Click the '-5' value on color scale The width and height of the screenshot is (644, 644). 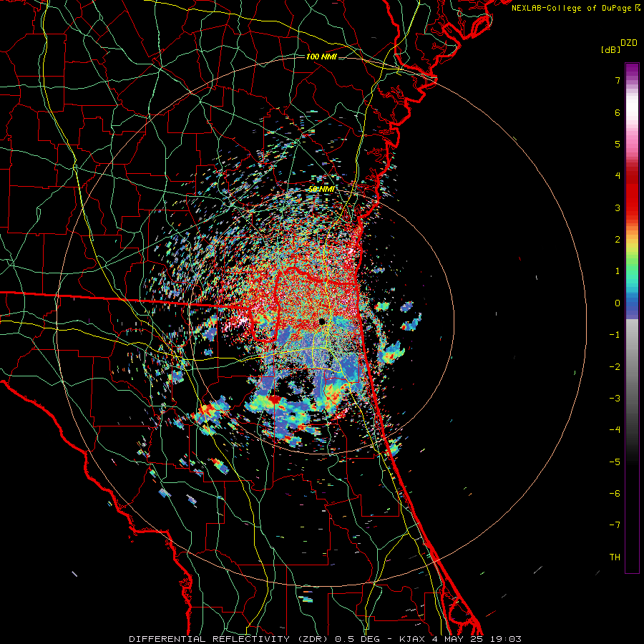click(615, 462)
